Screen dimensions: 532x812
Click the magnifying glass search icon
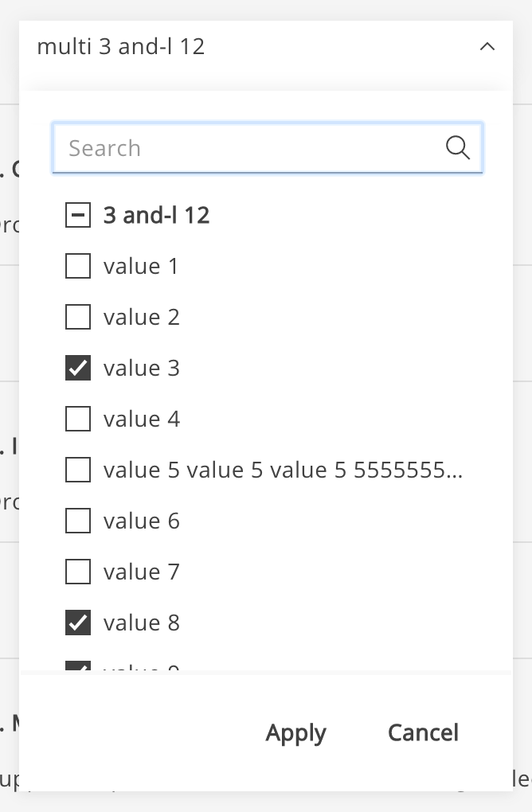tap(458, 147)
